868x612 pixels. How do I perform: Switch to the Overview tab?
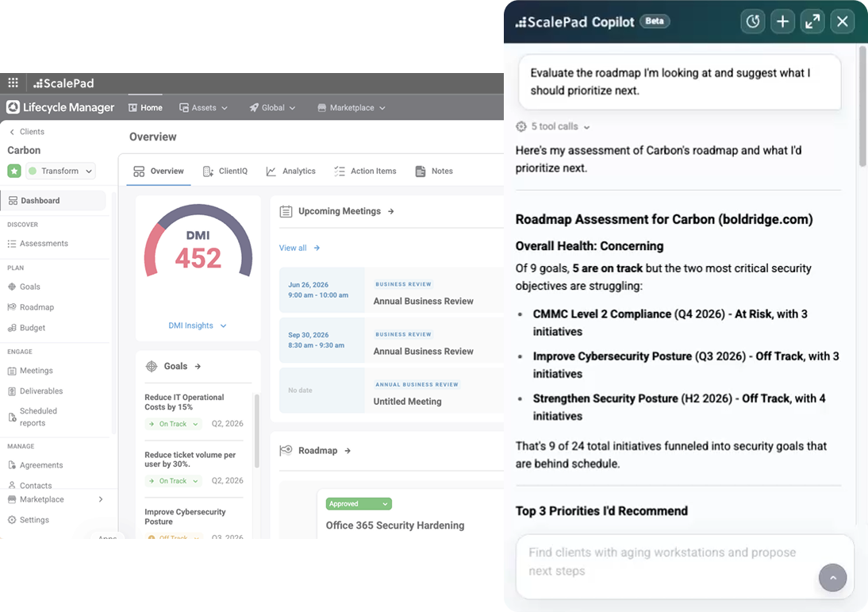159,171
